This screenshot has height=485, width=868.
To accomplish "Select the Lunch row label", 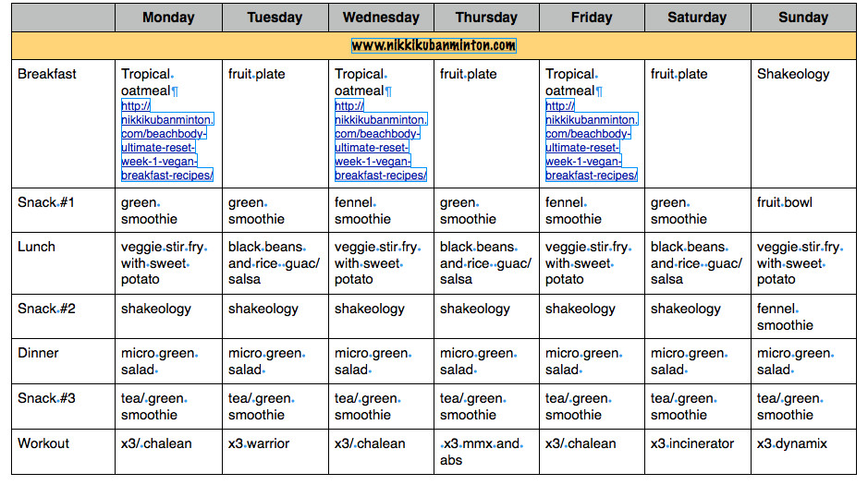I will 36,247.
